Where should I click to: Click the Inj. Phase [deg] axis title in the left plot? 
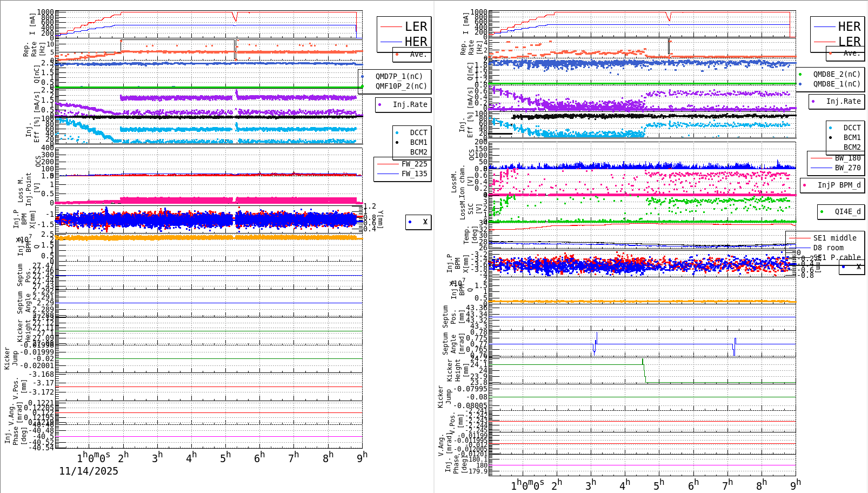pos(15,436)
